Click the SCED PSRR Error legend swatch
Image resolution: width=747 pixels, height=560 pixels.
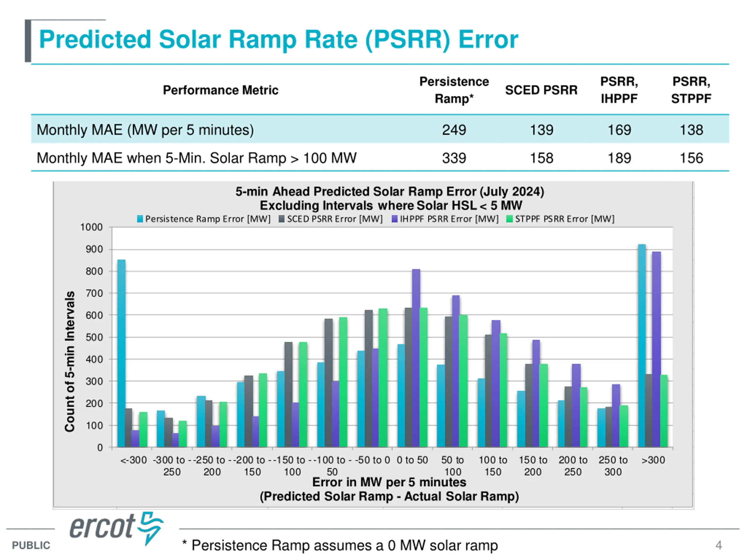pyautogui.click(x=282, y=219)
